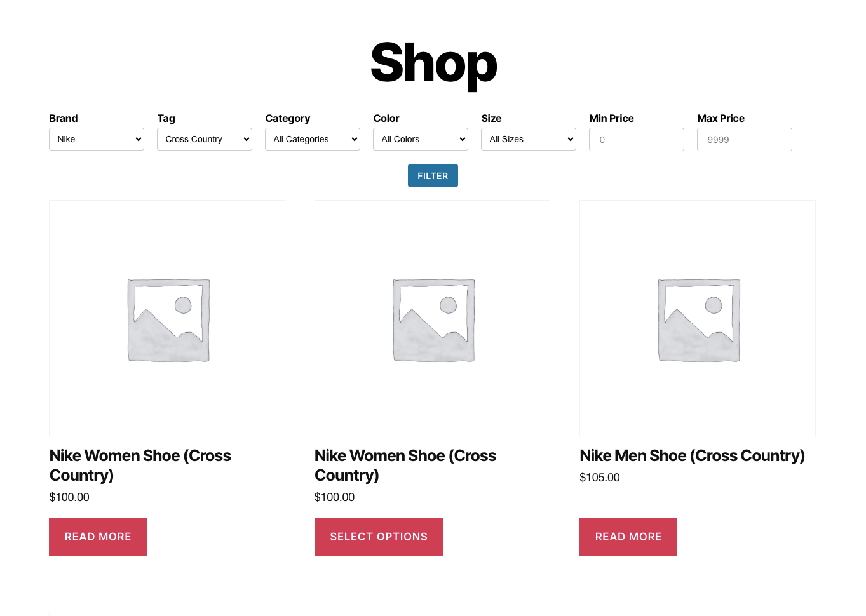Viewport: 866px width, 616px height.
Task: Click the Min Price input field
Action: click(637, 140)
